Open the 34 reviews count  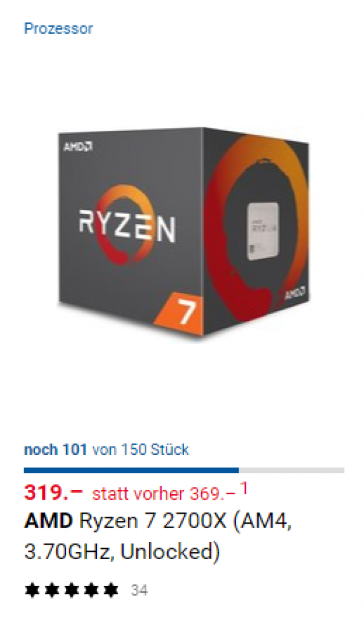pyautogui.click(x=139, y=591)
